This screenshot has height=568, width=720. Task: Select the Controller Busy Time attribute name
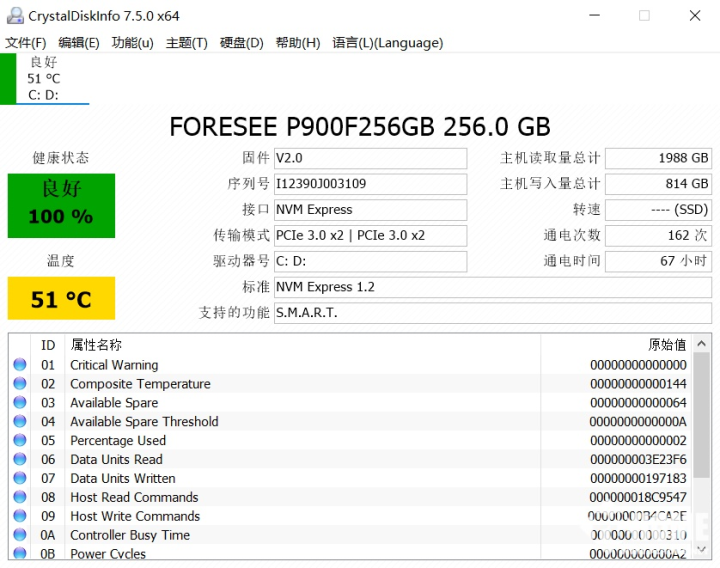click(x=130, y=535)
